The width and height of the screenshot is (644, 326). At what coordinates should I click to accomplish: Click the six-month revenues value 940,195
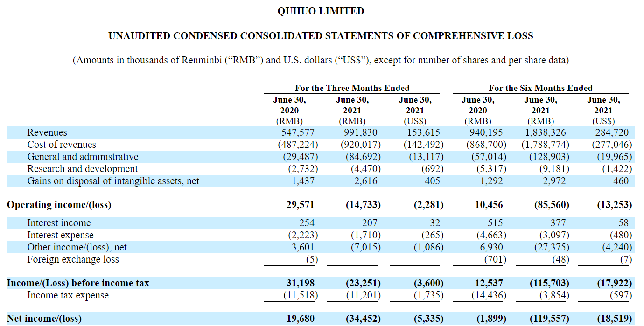pos(487,132)
